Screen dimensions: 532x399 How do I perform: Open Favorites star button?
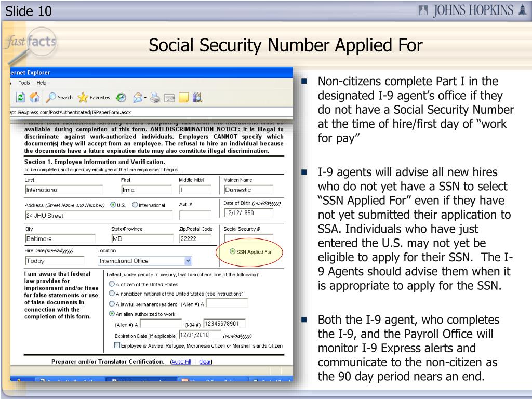click(x=94, y=98)
